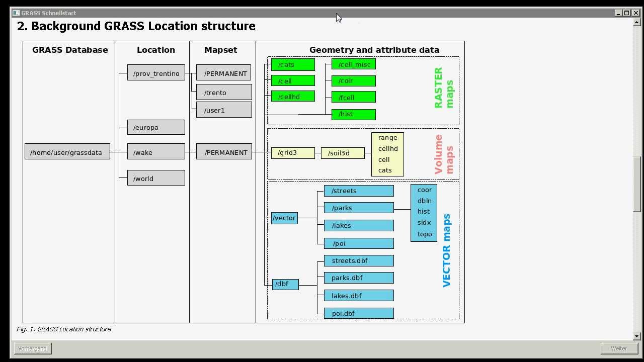Click the 'cats' entry in yellow box
The height and width of the screenshot is (362, 644).
coord(385,170)
